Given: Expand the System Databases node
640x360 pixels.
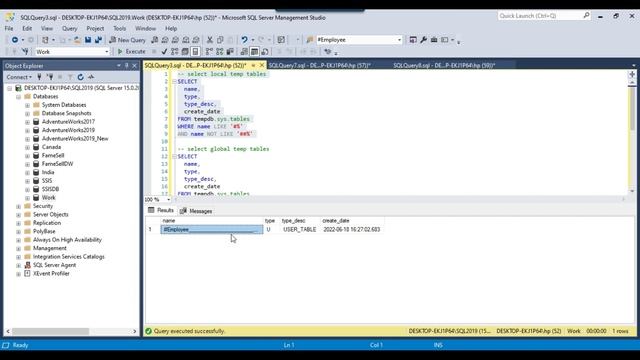Looking at the screenshot, I should (x=27, y=105).
